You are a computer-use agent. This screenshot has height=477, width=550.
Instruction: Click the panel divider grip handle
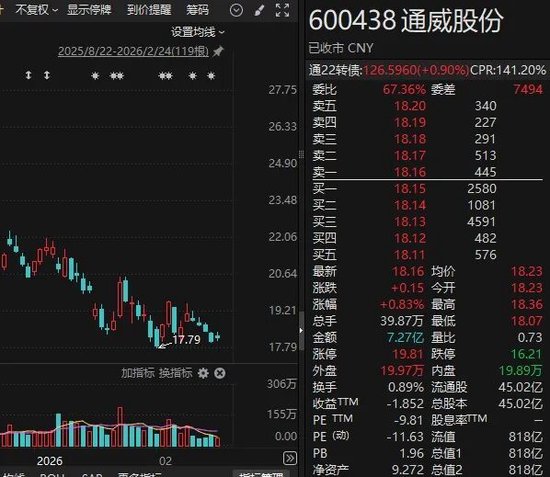(301, 154)
